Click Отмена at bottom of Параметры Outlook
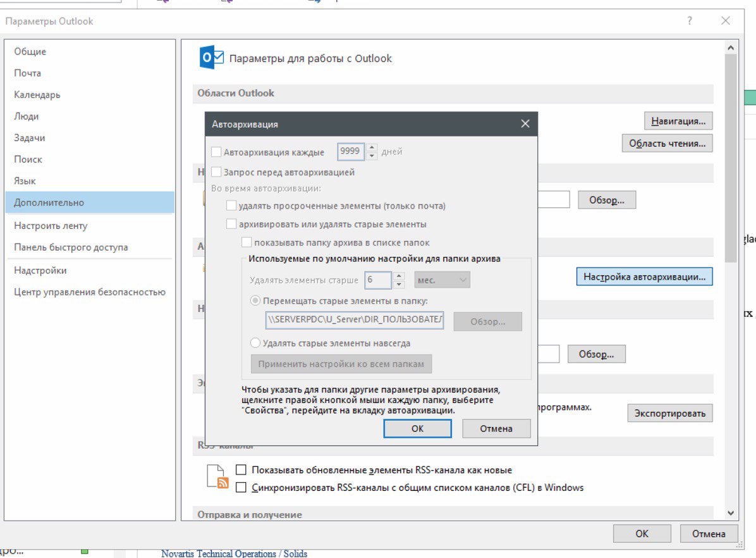 [709, 534]
